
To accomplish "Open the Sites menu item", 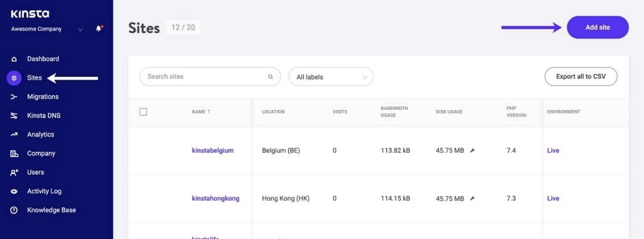I will point(35,78).
